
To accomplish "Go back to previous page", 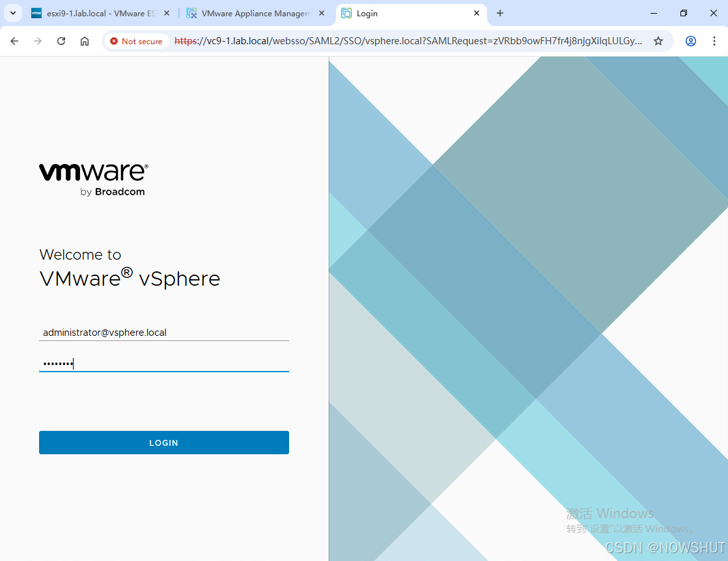I will 14,41.
